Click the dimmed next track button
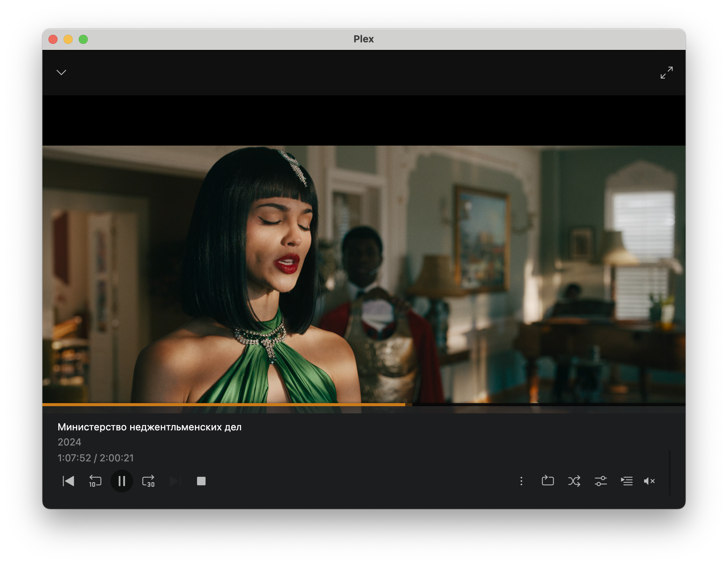Image resolution: width=728 pixels, height=565 pixels. [x=175, y=481]
